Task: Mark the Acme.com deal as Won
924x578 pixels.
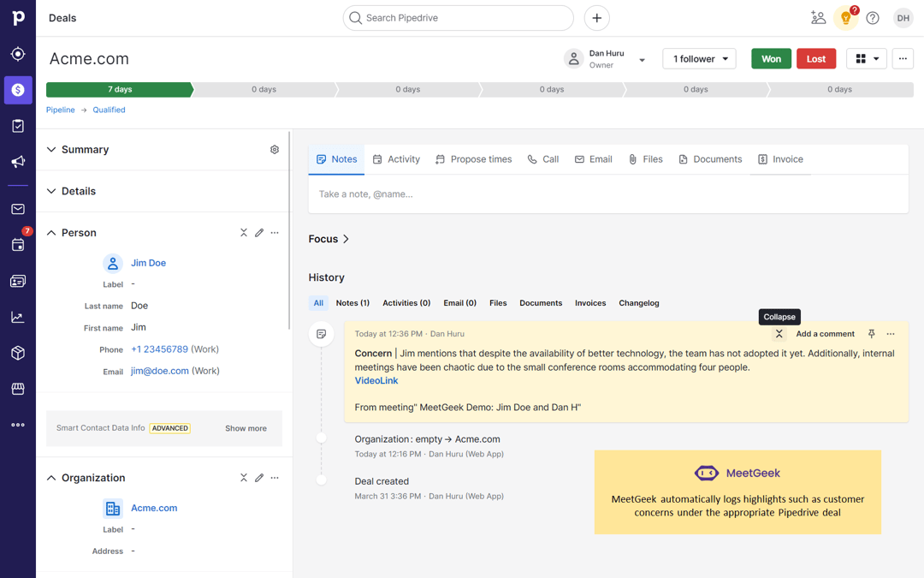Action: 771,58
